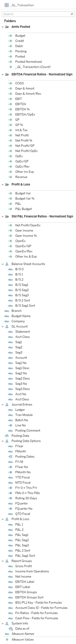The image size is (76, 644).
Task: Select the Budget Var % field
Action: 25,198
